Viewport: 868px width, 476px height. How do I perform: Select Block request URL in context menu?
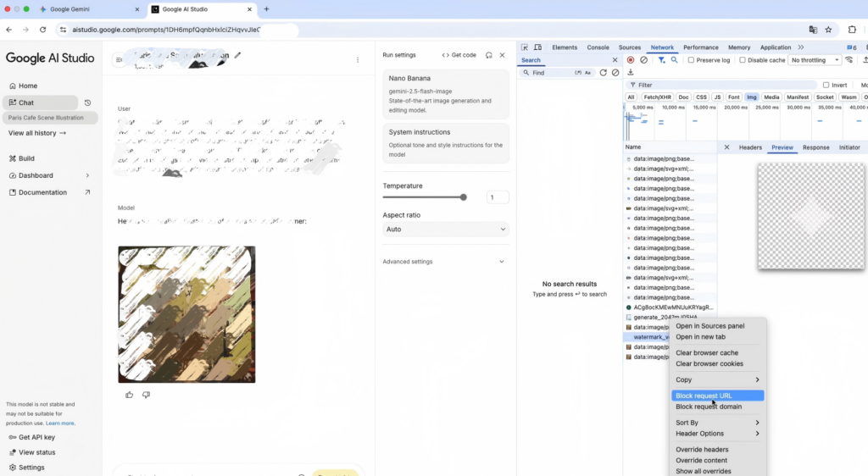(x=704, y=396)
